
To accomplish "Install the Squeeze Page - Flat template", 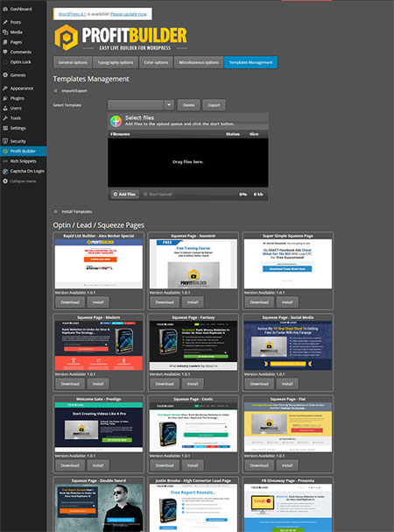I will [x=287, y=465].
